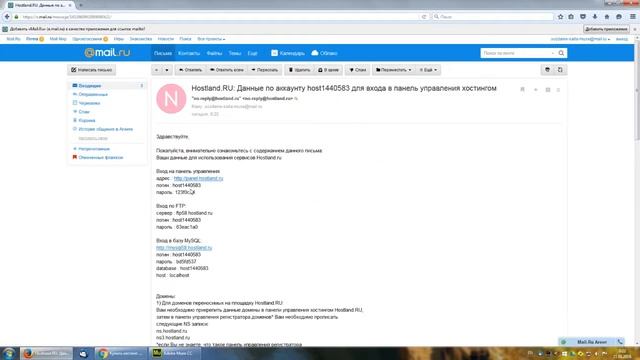This screenshot has height=360, width=640.
Task: Bookmark this page with the star icon
Action: click(560, 17)
